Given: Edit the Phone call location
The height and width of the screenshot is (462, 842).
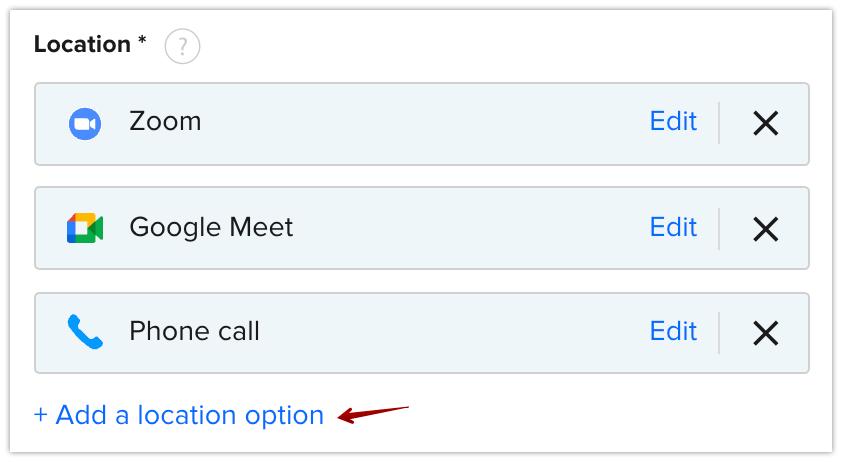Looking at the screenshot, I should click(x=673, y=331).
